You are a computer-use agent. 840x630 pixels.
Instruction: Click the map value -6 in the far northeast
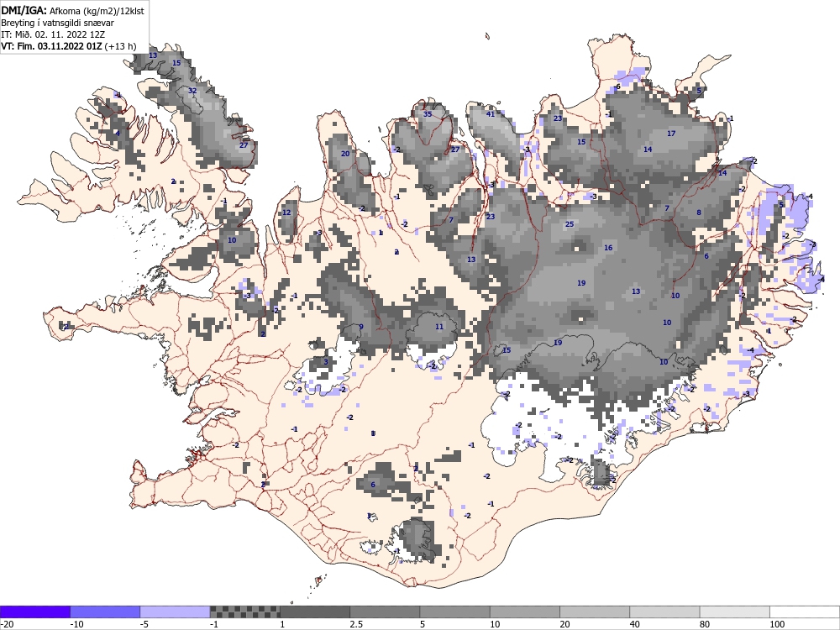point(617,87)
